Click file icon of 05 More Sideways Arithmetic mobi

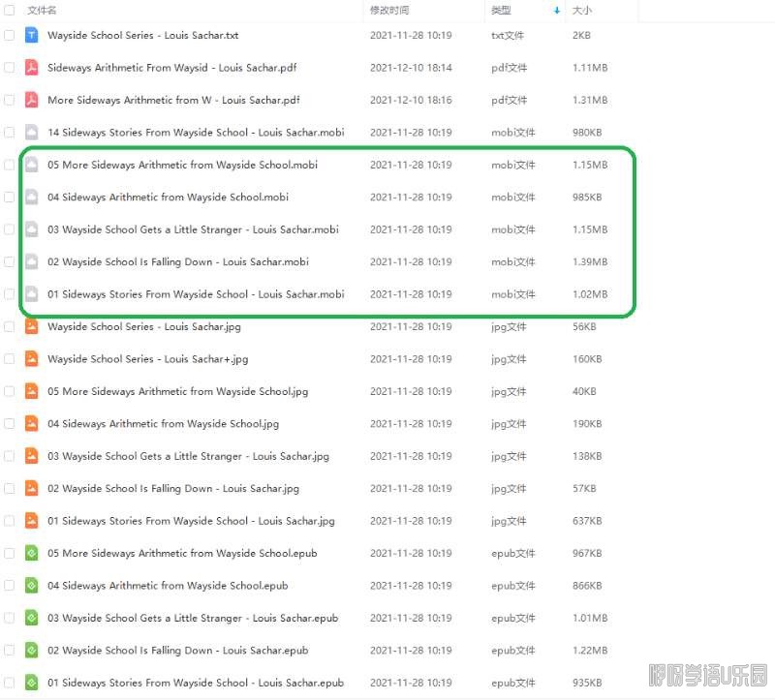pyautogui.click(x=32, y=165)
